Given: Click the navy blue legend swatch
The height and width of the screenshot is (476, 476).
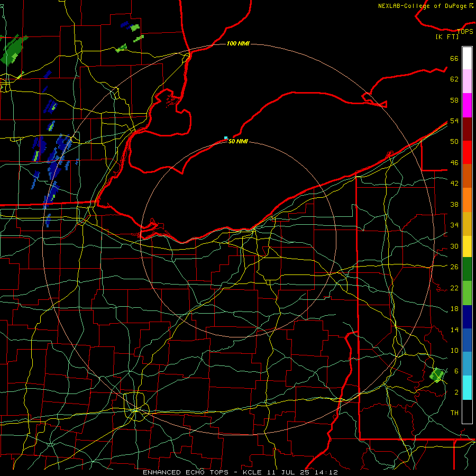Looking at the screenshot, I should coord(467,317).
